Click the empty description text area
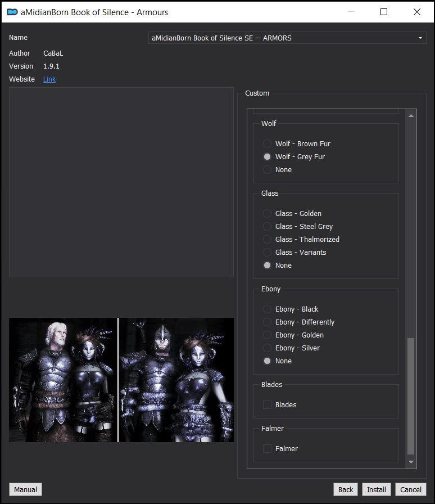Viewport: 435px width, 504px height. click(121, 182)
